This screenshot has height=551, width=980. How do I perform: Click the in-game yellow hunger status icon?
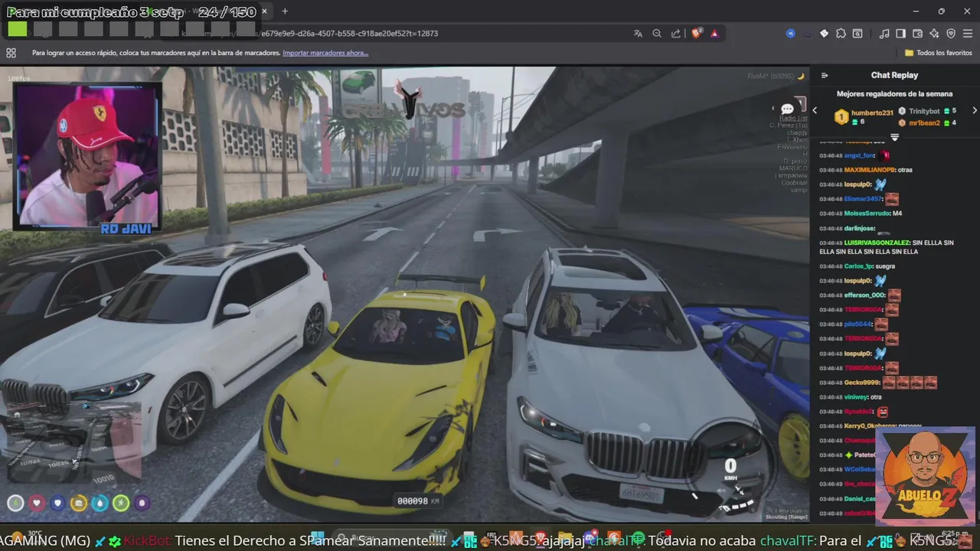tap(79, 503)
